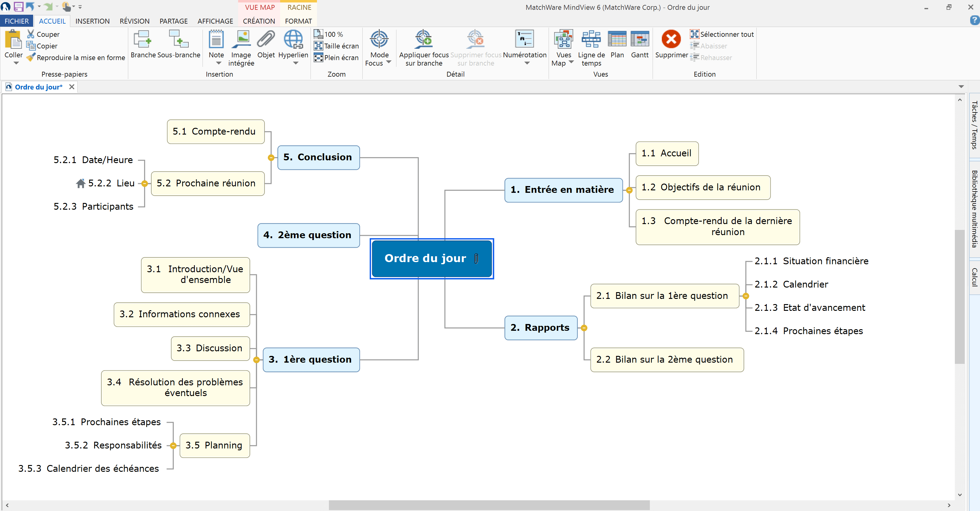980x511 pixels.
Task: Select Reproduire la mise en forme brush
Action: 31,57
